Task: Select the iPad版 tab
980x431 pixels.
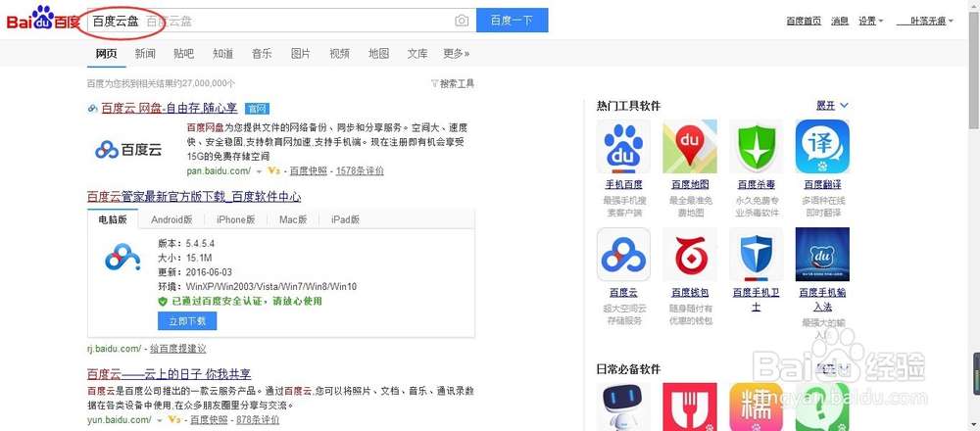Action: [345, 219]
